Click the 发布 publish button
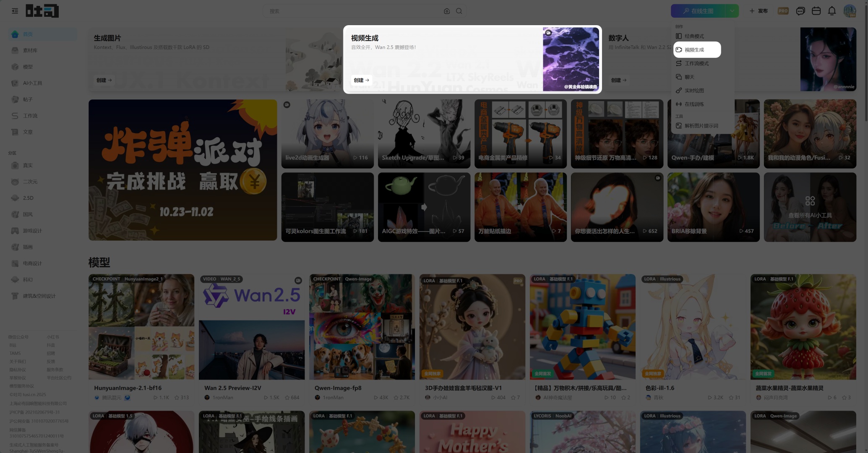The width and height of the screenshot is (868, 453). pos(759,11)
